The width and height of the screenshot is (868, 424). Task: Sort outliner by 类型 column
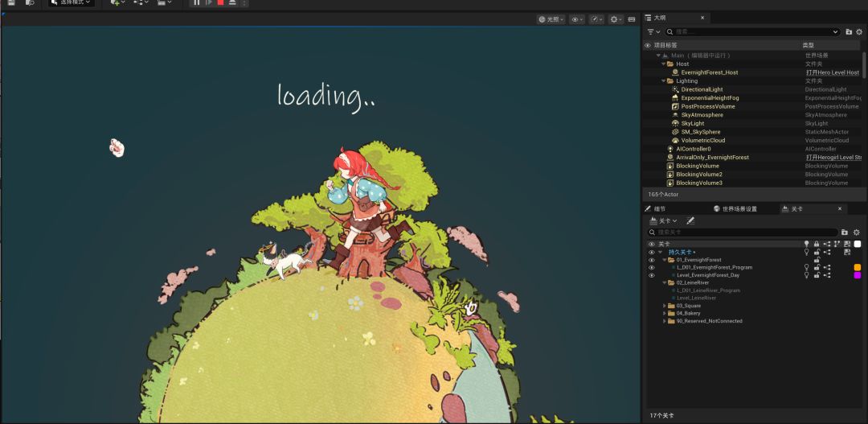point(809,45)
